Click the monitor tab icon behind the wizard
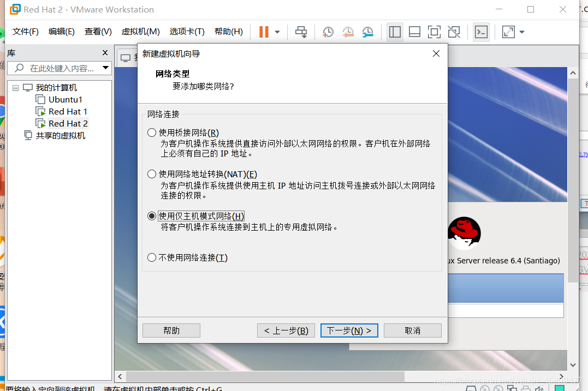The width and height of the screenshot is (588, 391). 126,58
